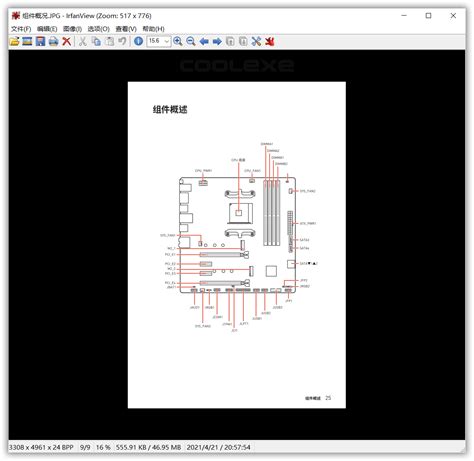Click the 16 % zoom status entry
This screenshot has height=461, width=474.
point(103,447)
